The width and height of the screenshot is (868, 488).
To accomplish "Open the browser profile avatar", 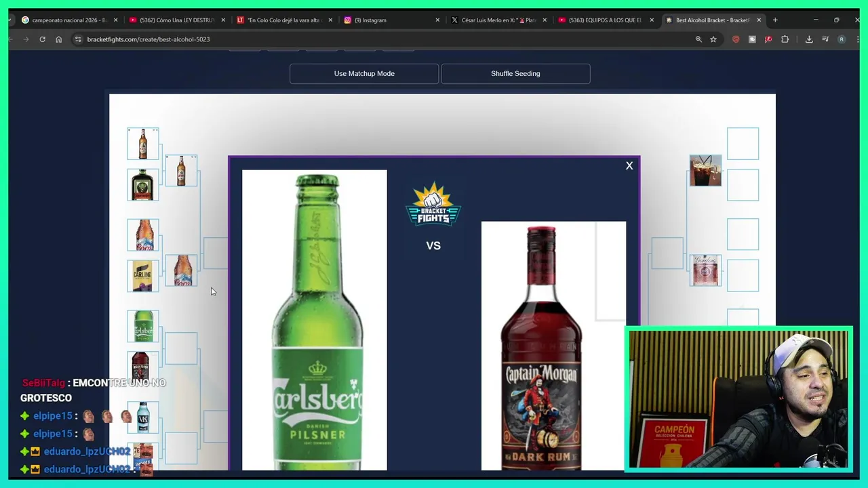I will (x=842, y=39).
